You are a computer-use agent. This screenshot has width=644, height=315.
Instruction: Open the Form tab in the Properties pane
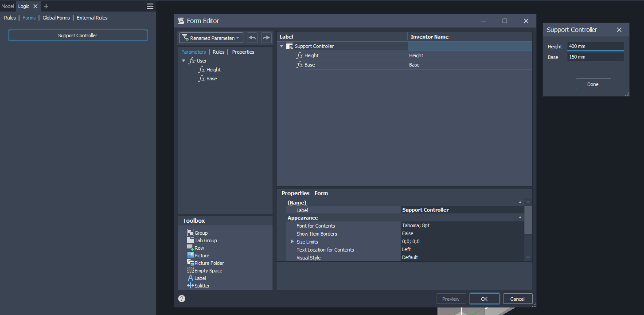pyautogui.click(x=321, y=193)
